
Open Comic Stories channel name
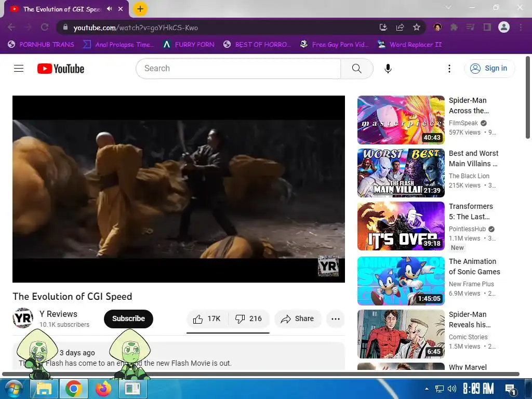468,337
